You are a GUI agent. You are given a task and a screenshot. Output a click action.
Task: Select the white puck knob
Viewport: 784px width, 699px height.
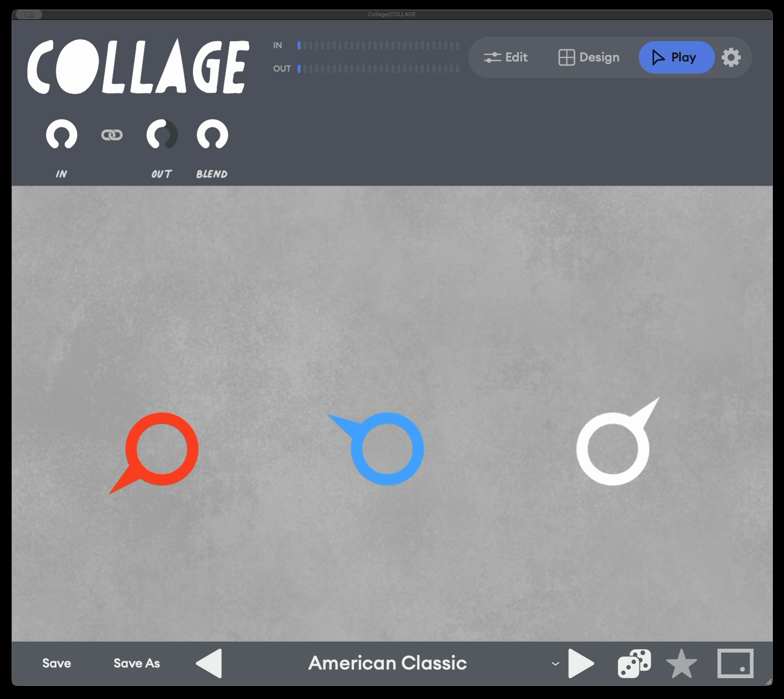[613, 449]
